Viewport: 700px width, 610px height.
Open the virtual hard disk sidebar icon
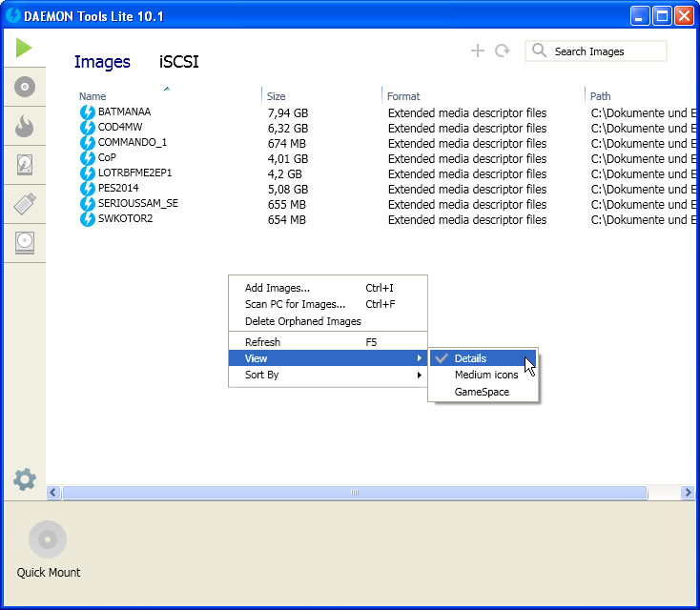[x=25, y=165]
